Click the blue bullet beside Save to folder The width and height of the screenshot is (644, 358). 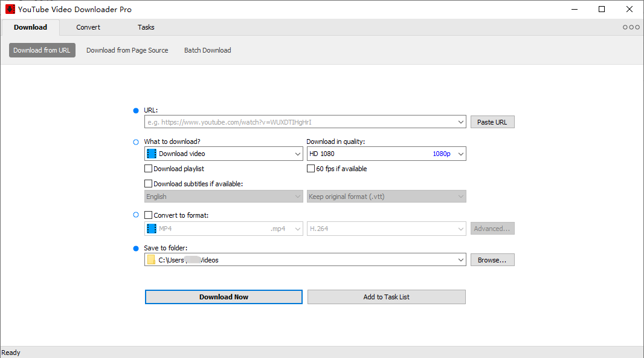pos(135,248)
